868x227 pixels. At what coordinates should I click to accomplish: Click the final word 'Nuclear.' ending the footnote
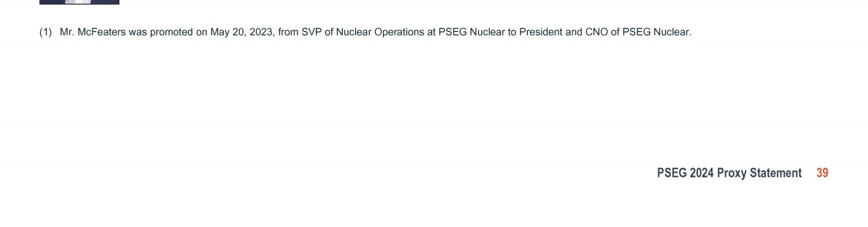pyautogui.click(x=672, y=32)
